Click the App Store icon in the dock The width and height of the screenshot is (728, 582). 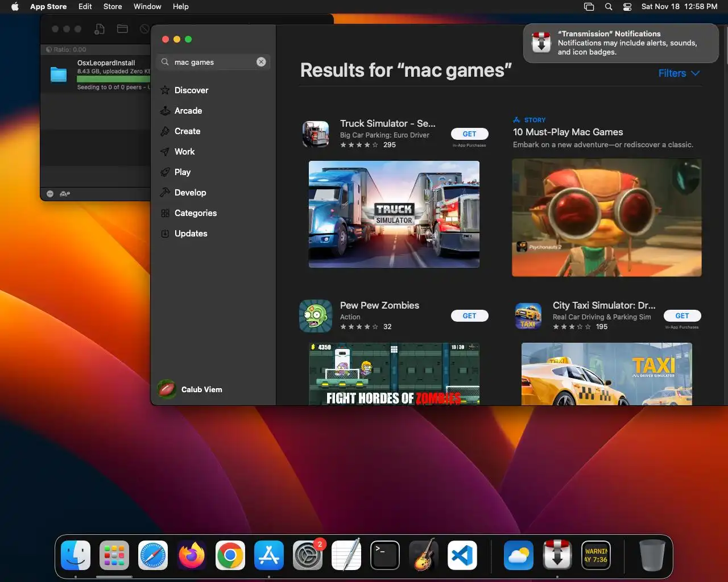coord(269,555)
